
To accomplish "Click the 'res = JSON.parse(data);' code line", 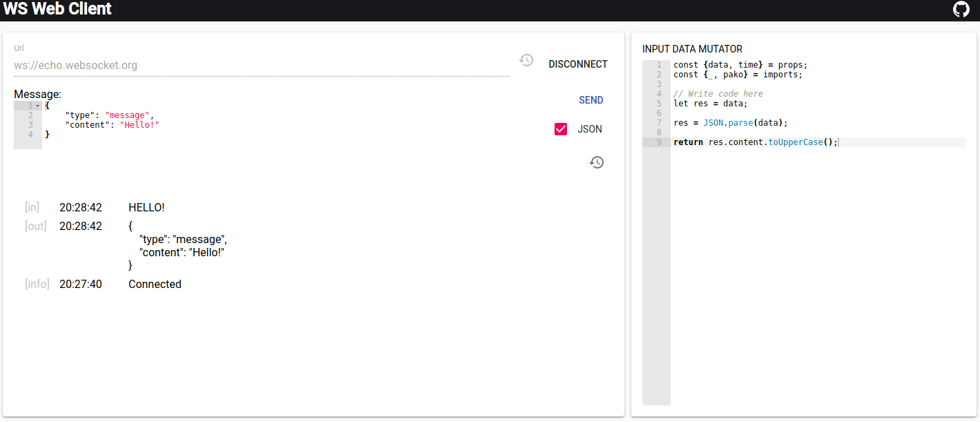I will (731, 123).
